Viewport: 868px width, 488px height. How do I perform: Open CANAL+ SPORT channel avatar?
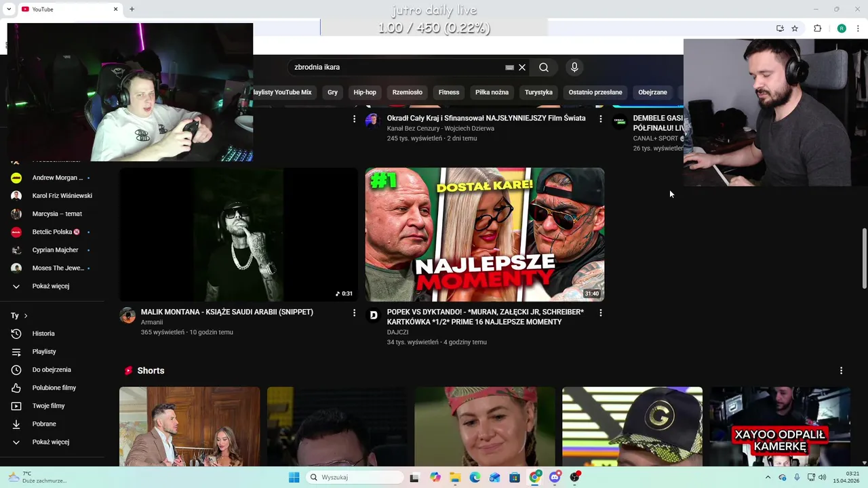coord(619,121)
